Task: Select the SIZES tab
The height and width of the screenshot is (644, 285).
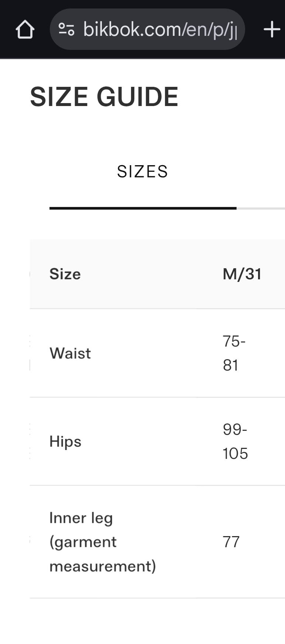Action: pos(142,171)
